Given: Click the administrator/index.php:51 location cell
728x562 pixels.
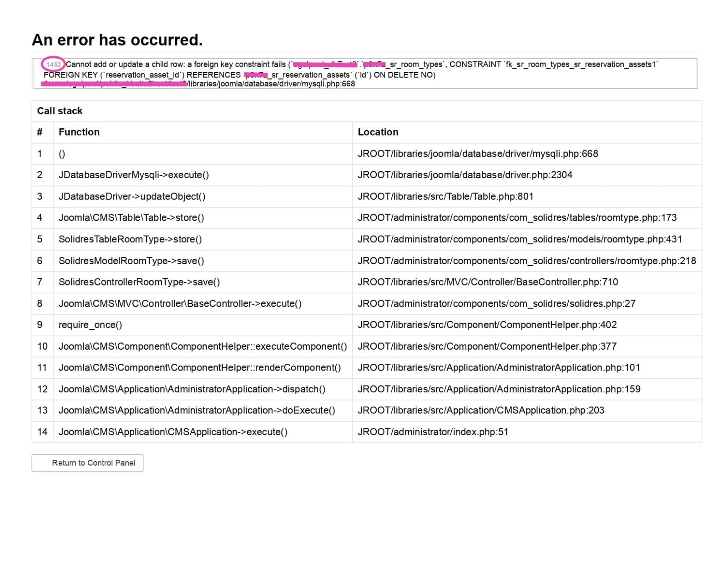Looking at the screenshot, I should tap(433, 432).
